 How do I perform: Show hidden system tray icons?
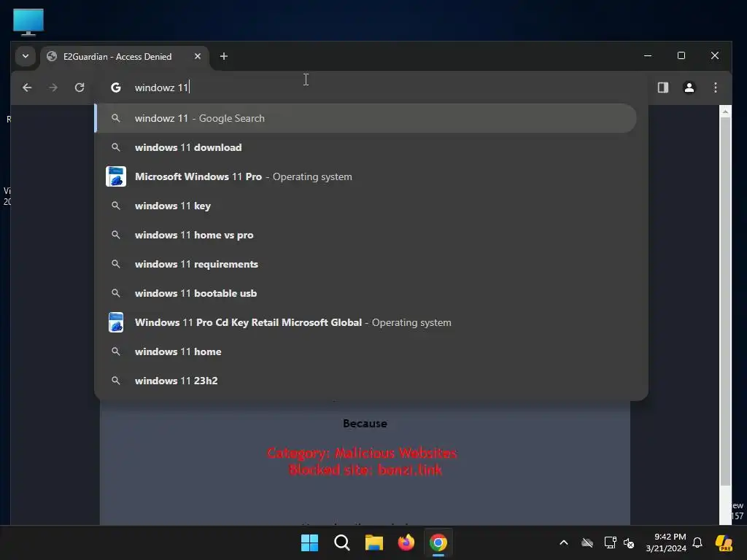point(564,542)
